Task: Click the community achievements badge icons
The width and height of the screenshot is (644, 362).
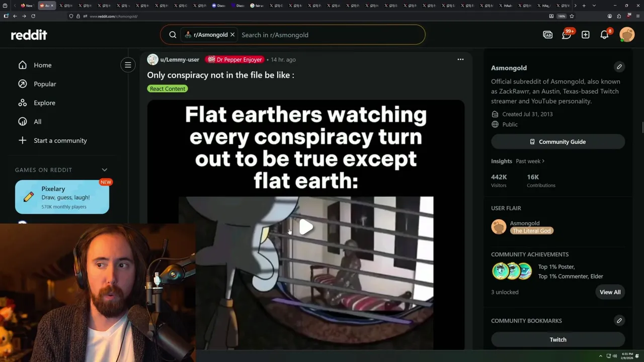Action: [x=512, y=271]
